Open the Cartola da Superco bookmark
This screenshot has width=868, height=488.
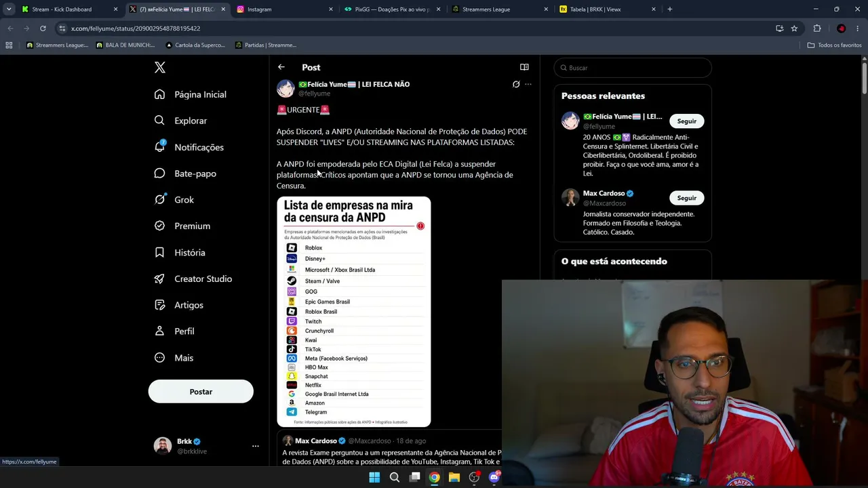coord(195,45)
